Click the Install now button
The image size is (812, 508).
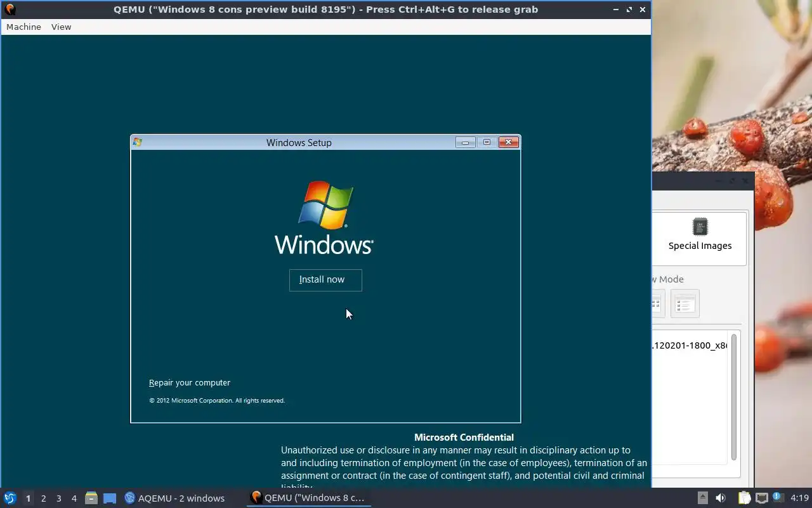325,280
